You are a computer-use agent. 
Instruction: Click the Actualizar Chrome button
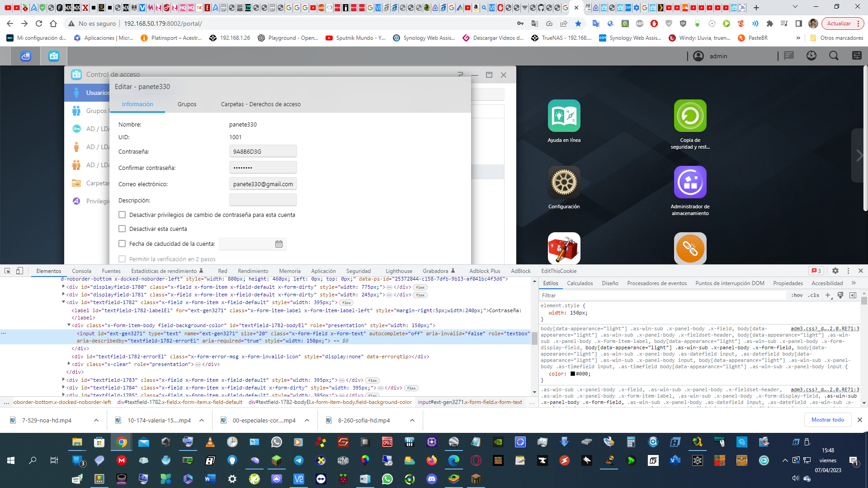839,23
